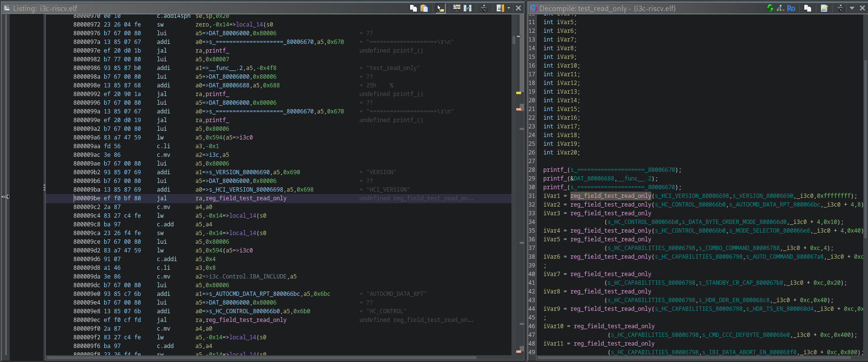Viewport: 868px width, 362px height.
Task: Edit the Listing fields layout icon
Action: pos(500,8)
